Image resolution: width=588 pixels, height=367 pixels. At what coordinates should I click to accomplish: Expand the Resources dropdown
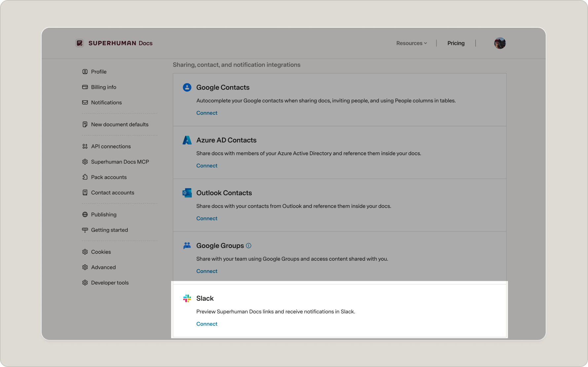click(x=412, y=43)
